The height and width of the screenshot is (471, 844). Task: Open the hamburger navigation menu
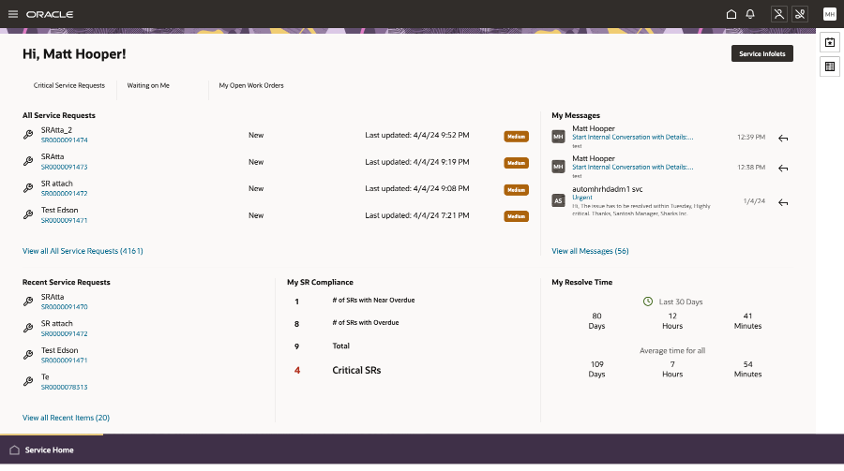13,14
